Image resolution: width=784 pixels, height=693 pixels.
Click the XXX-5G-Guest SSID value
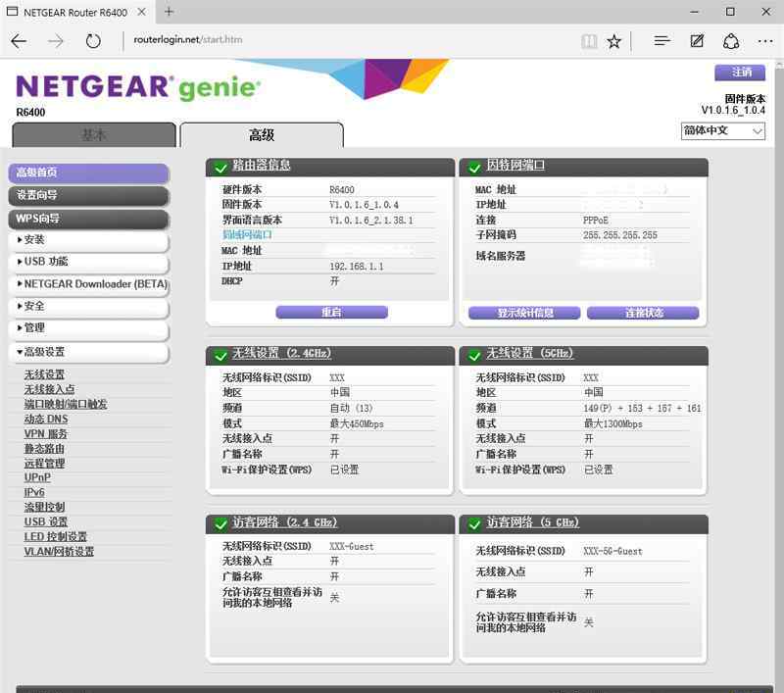[x=613, y=551]
